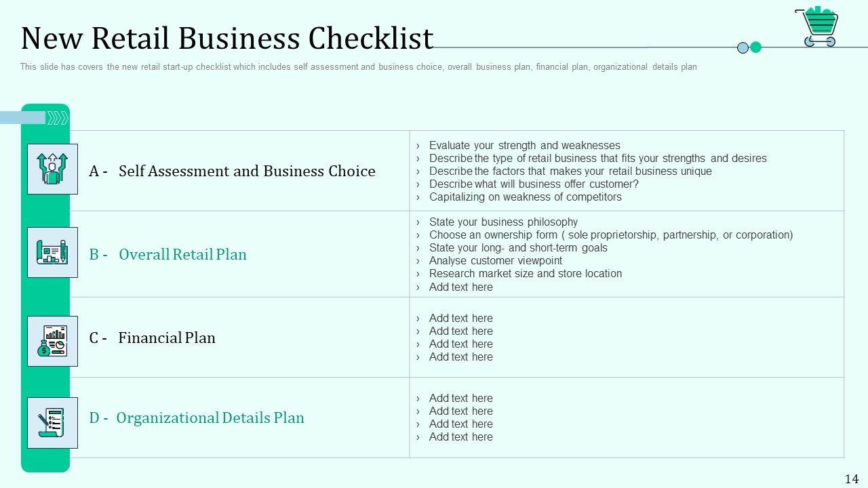Click the blue circle on the title line
Viewport: 868px width, 488px height.
click(743, 47)
